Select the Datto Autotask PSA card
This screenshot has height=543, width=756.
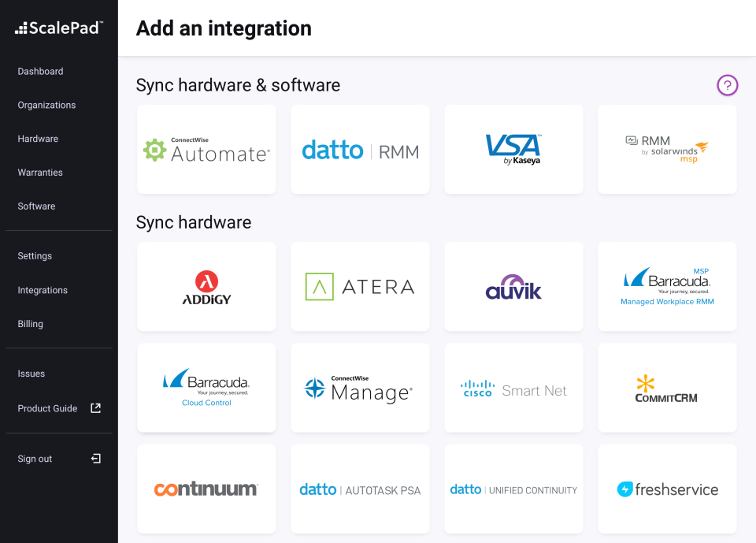[360, 489]
